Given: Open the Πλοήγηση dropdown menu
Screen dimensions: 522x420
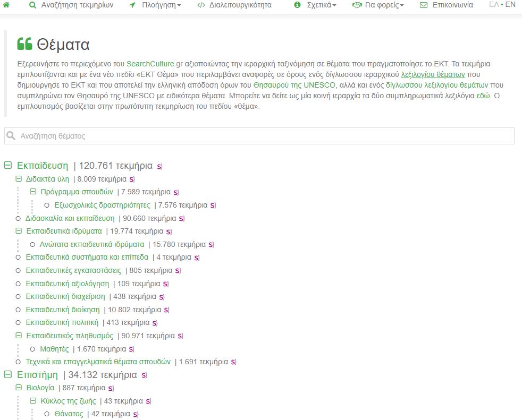Looking at the screenshot, I should (x=155, y=5).
